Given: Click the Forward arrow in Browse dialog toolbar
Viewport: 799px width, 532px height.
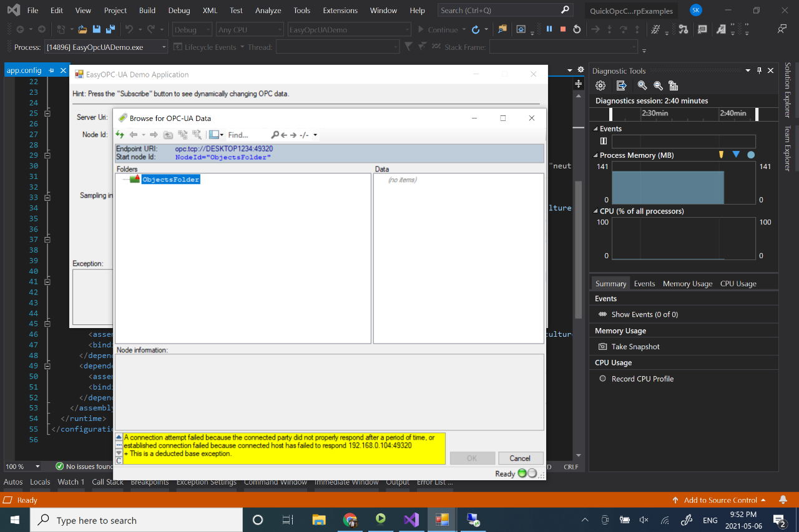Looking at the screenshot, I should (x=154, y=135).
